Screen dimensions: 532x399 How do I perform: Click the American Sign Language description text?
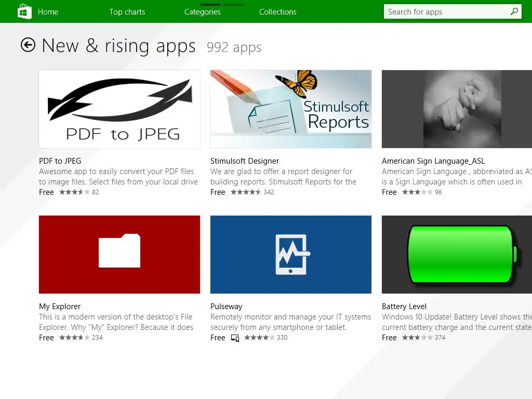point(457,177)
